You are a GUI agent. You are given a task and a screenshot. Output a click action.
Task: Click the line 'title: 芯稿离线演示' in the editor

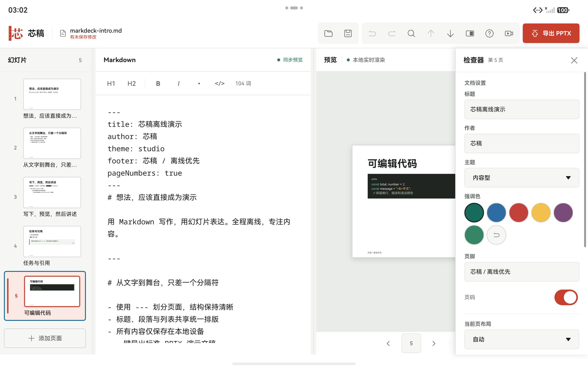coord(145,124)
